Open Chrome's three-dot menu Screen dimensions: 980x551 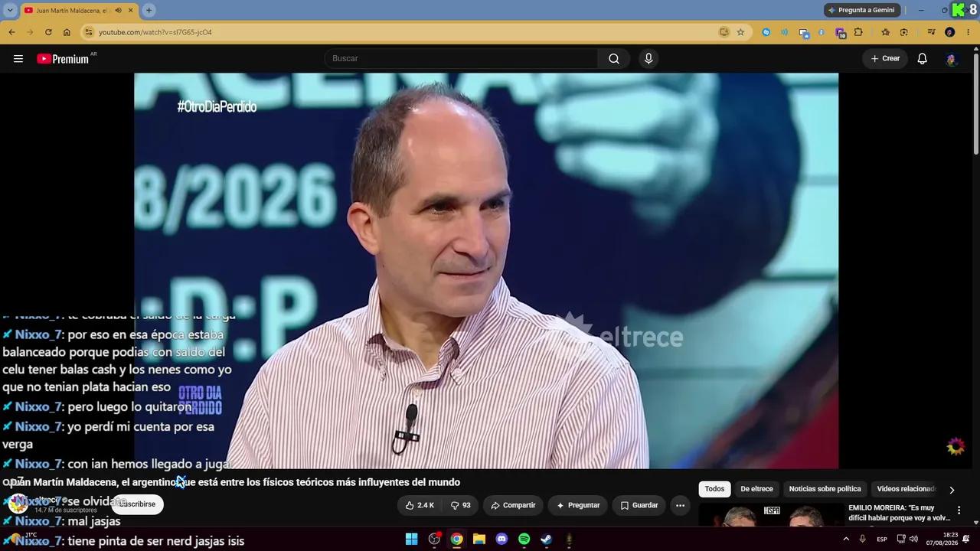(x=969, y=32)
